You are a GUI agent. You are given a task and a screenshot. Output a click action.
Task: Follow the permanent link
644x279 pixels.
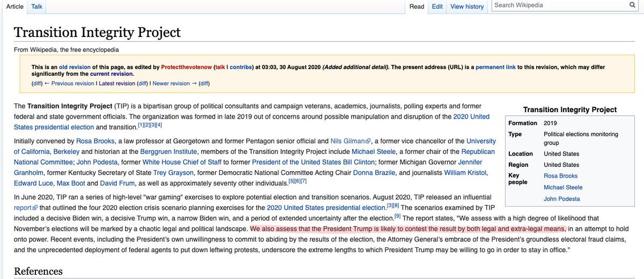pos(495,67)
